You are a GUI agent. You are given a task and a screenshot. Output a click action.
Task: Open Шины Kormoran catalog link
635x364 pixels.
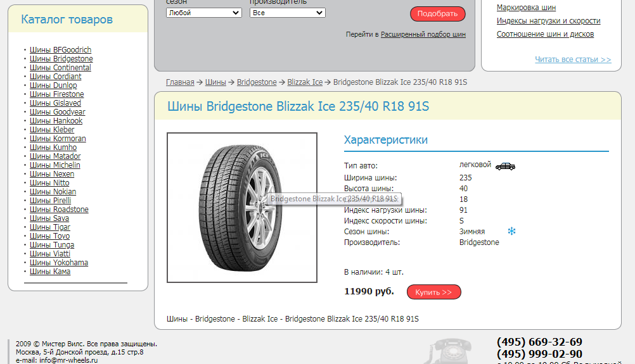(58, 139)
